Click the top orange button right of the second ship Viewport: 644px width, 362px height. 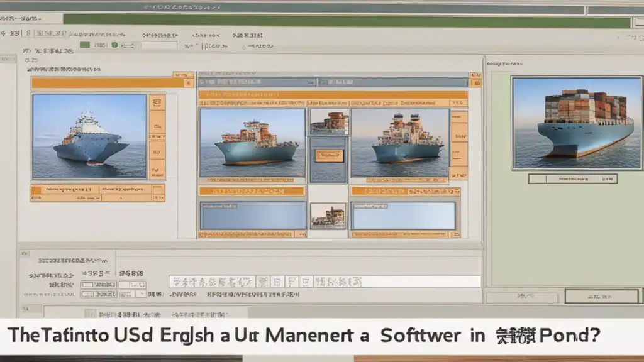(459, 116)
